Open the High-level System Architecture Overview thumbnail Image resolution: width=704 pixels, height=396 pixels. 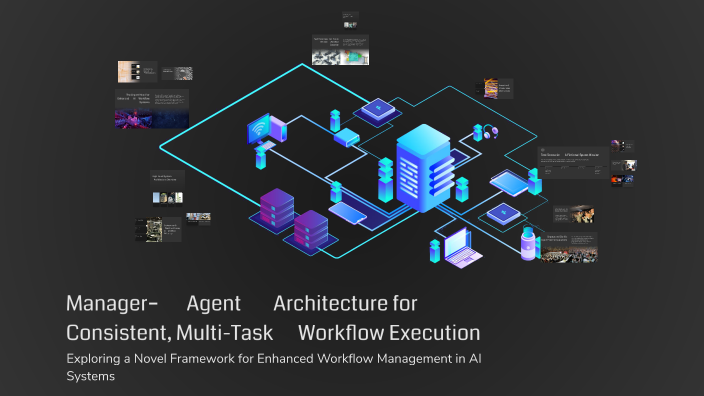(x=167, y=187)
